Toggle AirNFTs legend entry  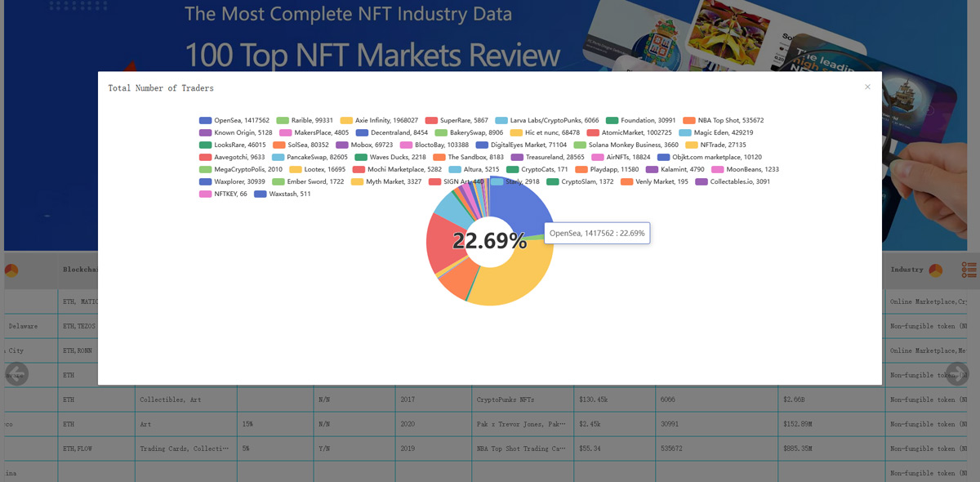point(621,157)
